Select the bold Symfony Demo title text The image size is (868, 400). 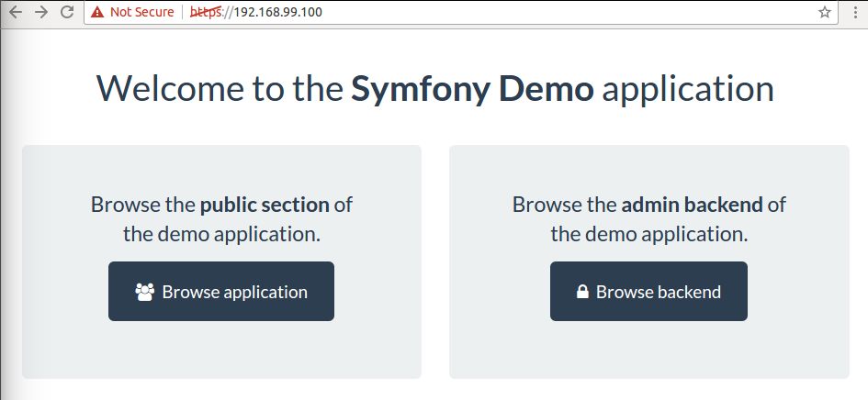pyautogui.click(x=472, y=89)
